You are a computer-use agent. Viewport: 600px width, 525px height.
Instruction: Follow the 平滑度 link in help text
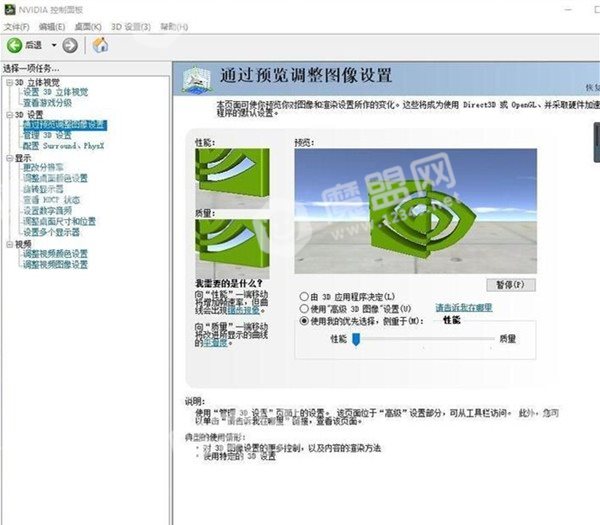point(215,343)
